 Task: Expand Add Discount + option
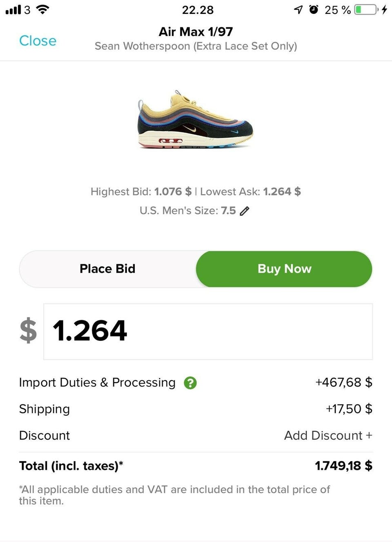pyautogui.click(x=328, y=435)
